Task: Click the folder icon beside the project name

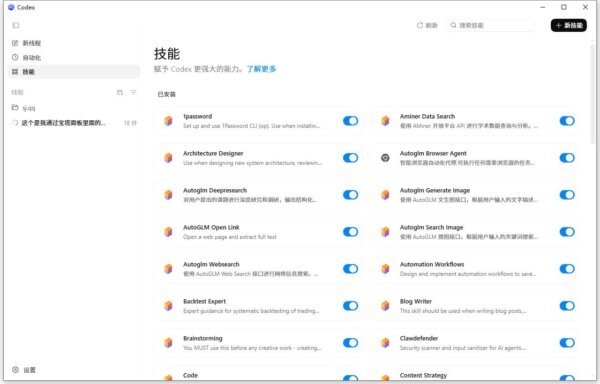Action: click(x=15, y=107)
